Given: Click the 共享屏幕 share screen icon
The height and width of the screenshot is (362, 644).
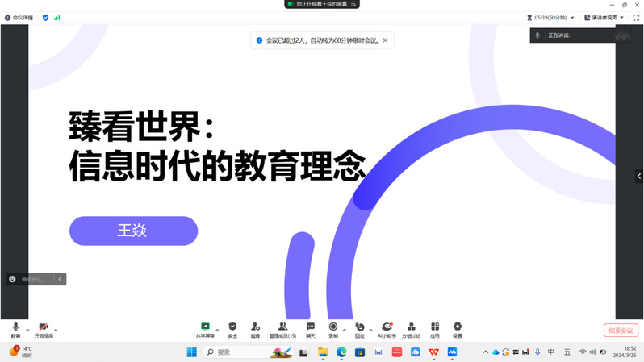Looking at the screenshot, I should pyautogui.click(x=205, y=329).
